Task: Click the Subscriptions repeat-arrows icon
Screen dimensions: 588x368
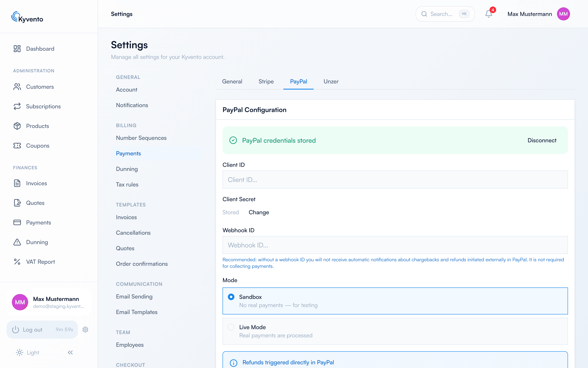Action: click(x=17, y=106)
